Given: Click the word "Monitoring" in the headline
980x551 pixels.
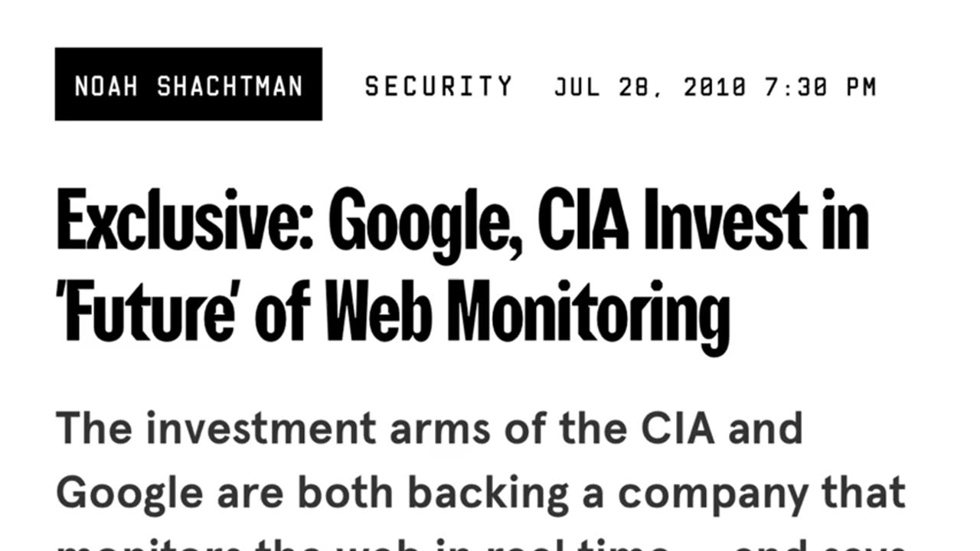Looking at the screenshot, I should coord(588,315).
